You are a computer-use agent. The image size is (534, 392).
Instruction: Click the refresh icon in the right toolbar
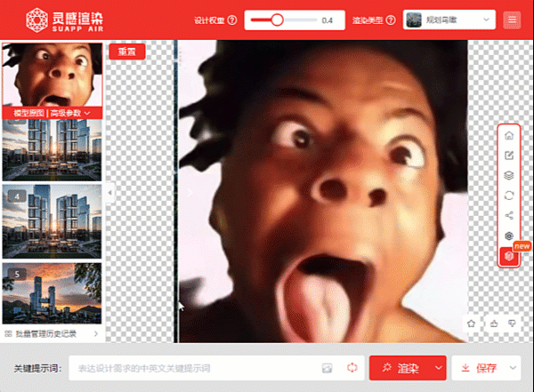tap(508, 195)
